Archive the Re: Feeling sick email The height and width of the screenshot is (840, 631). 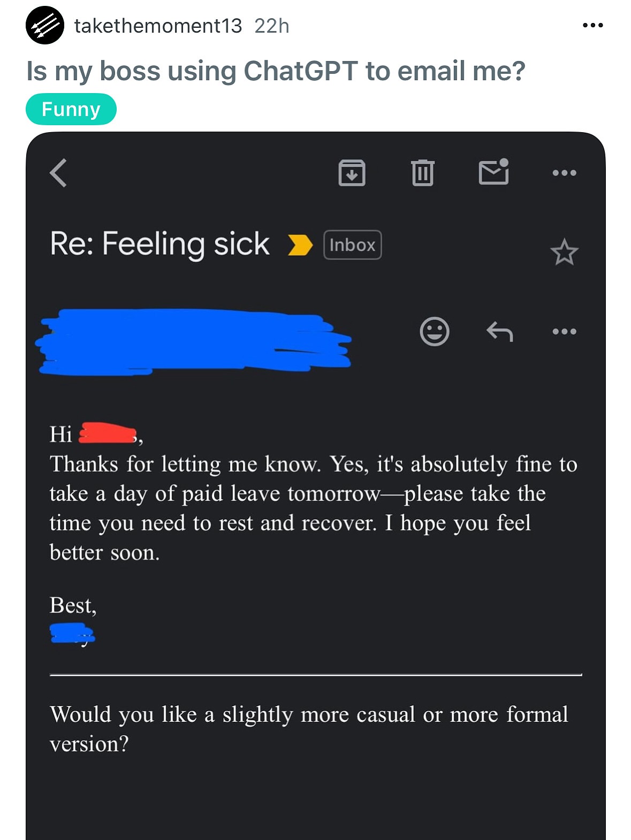point(352,173)
